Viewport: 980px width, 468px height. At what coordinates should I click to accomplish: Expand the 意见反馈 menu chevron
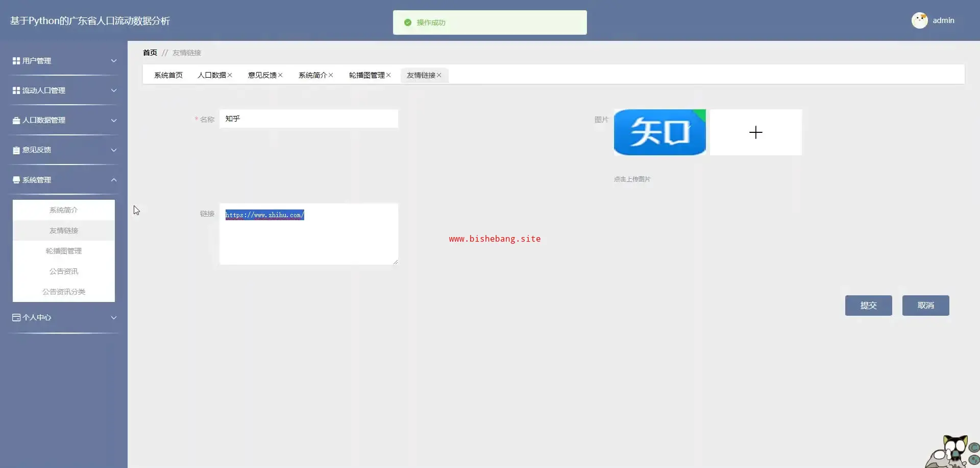(x=114, y=150)
